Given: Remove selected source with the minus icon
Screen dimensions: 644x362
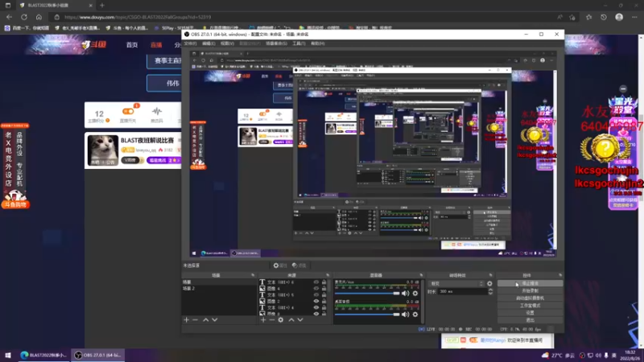Looking at the screenshot, I should click(x=272, y=319).
